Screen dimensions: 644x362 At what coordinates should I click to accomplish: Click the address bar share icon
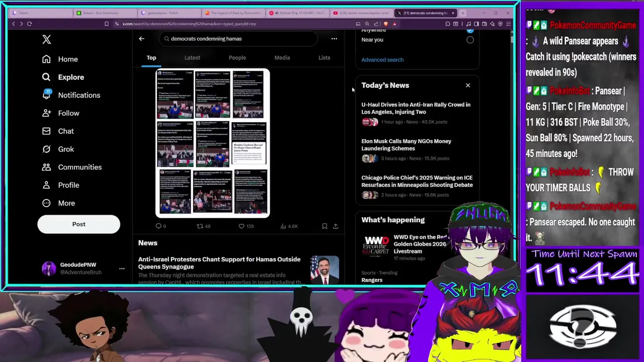point(376,24)
